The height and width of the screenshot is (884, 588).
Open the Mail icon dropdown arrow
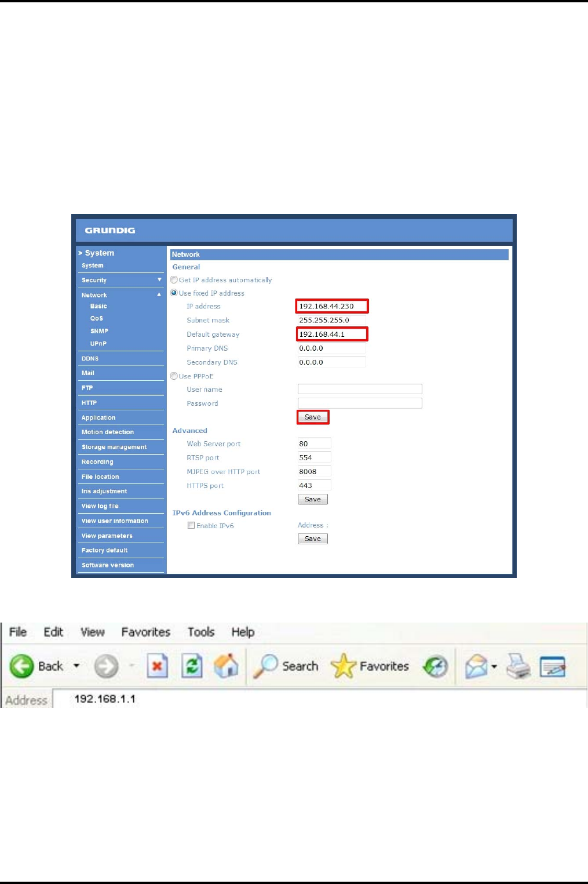click(494, 667)
